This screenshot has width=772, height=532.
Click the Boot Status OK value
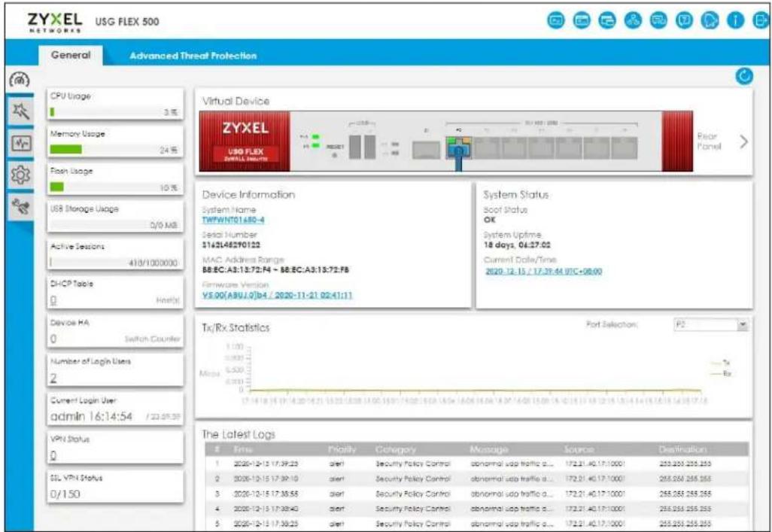[x=489, y=220]
